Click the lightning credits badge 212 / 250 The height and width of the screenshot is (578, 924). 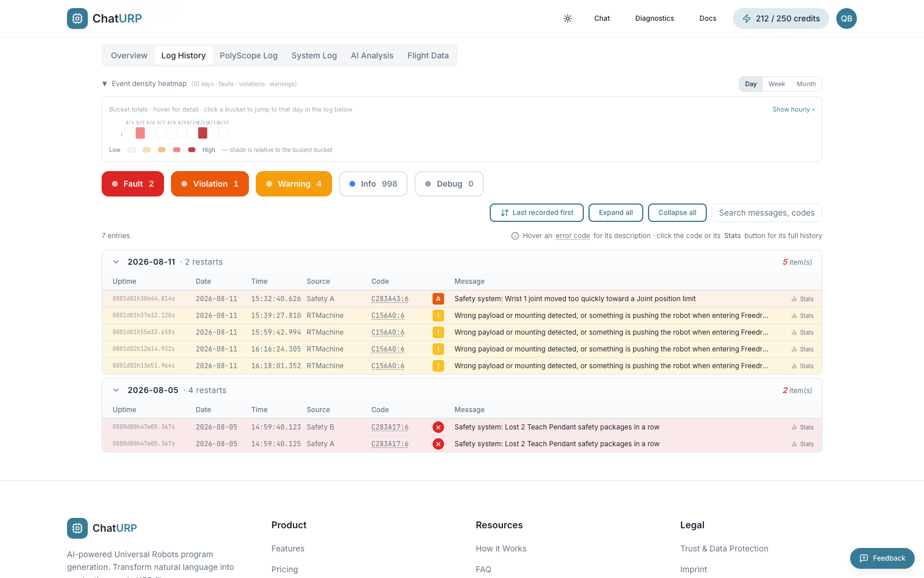(781, 18)
